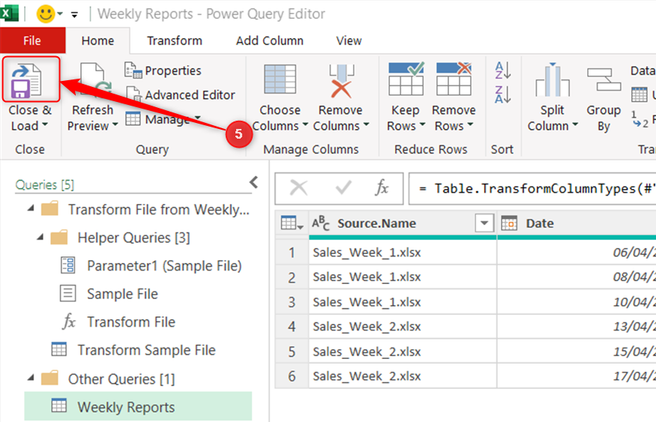Expand the Remove Columns dropdown arrow
This screenshot has width=656, height=422.
(366, 125)
